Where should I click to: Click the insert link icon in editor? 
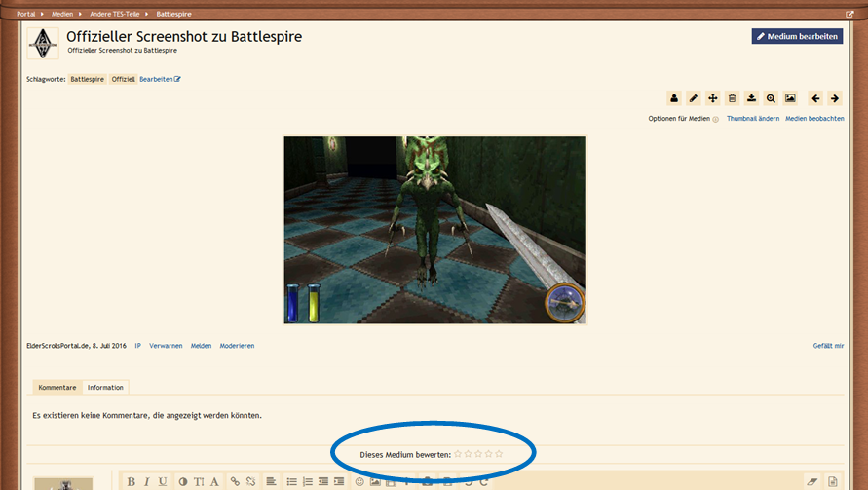tap(236, 481)
